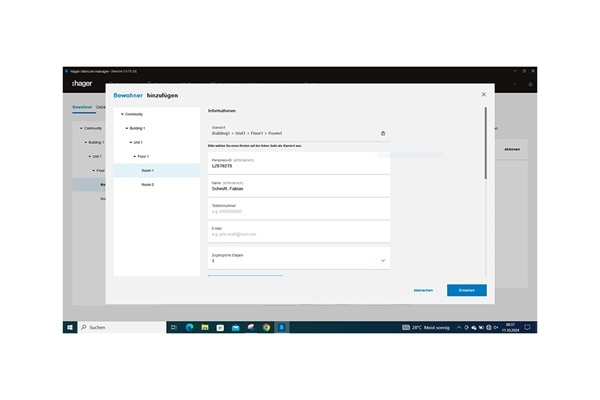The image size is (600, 400).
Task: Open Google Chrome from the taskbar
Action: pos(266,327)
